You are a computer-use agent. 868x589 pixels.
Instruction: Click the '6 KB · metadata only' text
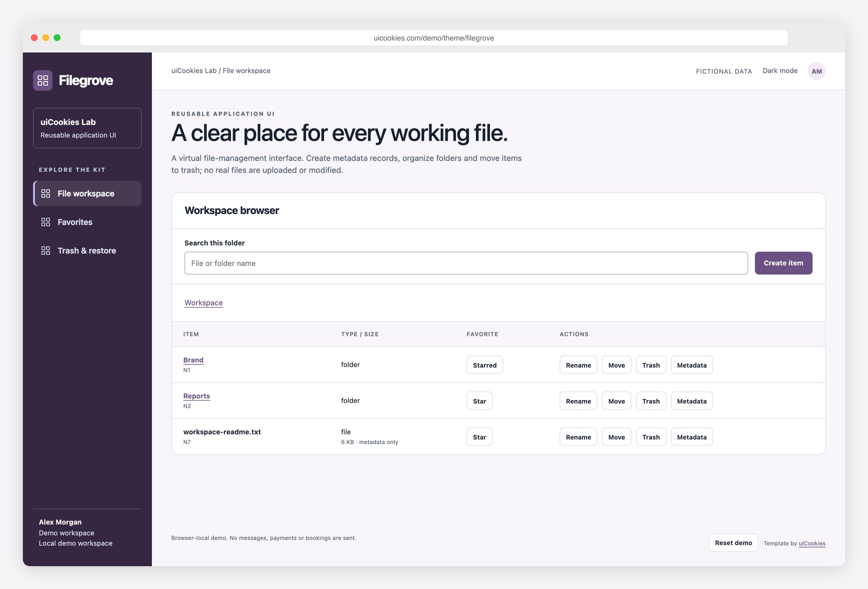pyautogui.click(x=369, y=442)
